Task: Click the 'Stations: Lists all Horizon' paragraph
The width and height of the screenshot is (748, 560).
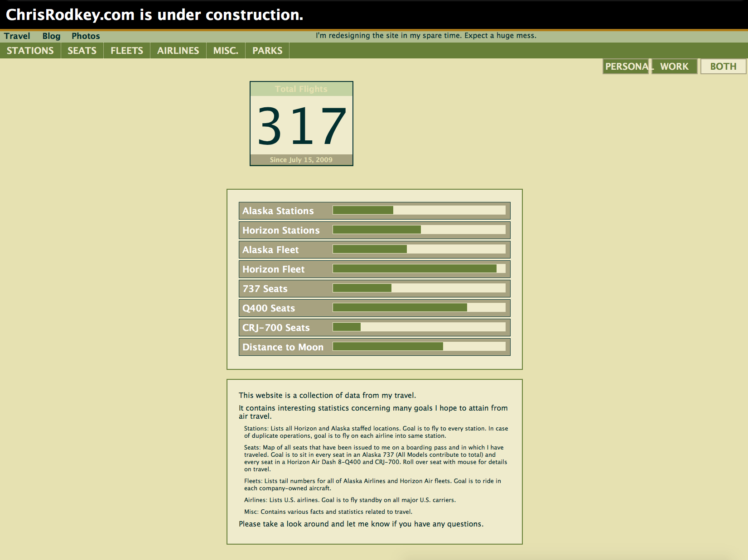Action: pyautogui.click(x=376, y=432)
